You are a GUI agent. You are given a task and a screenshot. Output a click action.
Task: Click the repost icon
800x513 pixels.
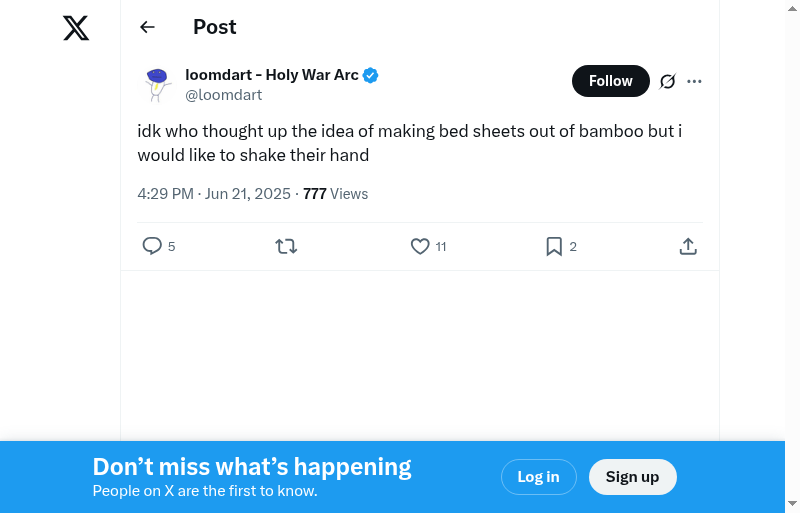(x=286, y=246)
